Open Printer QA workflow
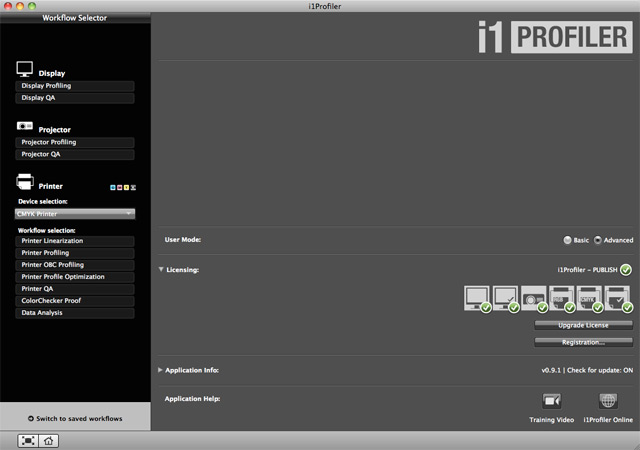This screenshot has height=450, width=640. (75, 289)
